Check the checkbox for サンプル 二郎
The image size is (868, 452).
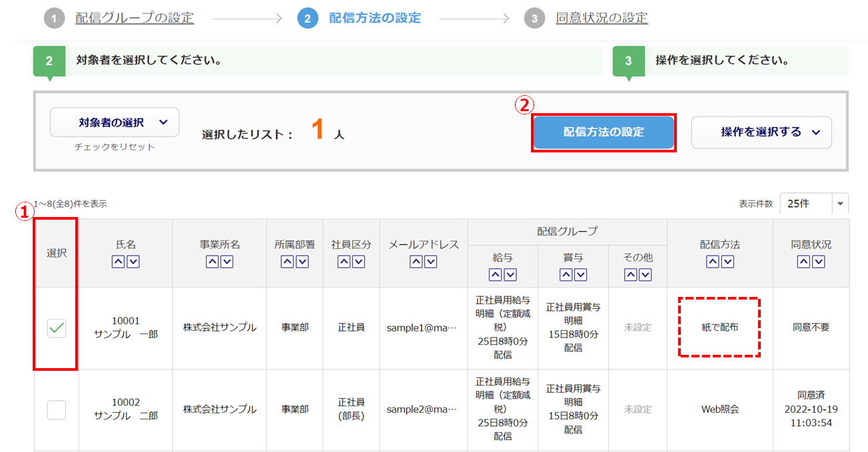coord(57,409)
